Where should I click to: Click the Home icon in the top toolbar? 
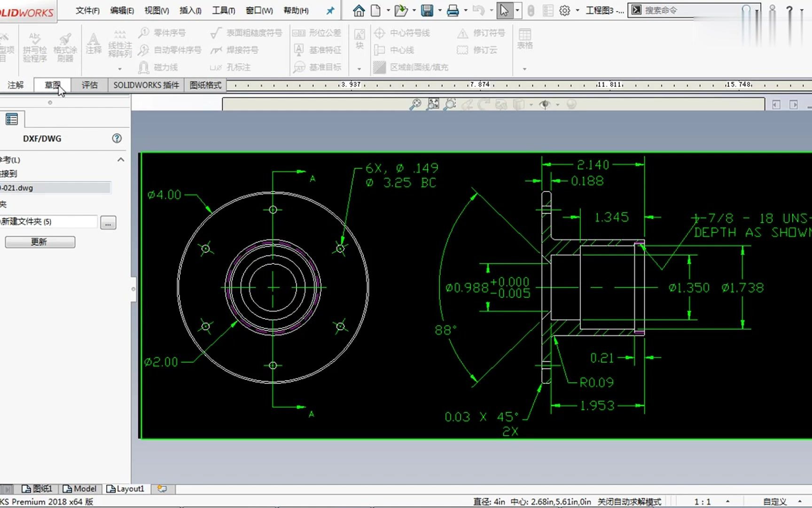359,10
